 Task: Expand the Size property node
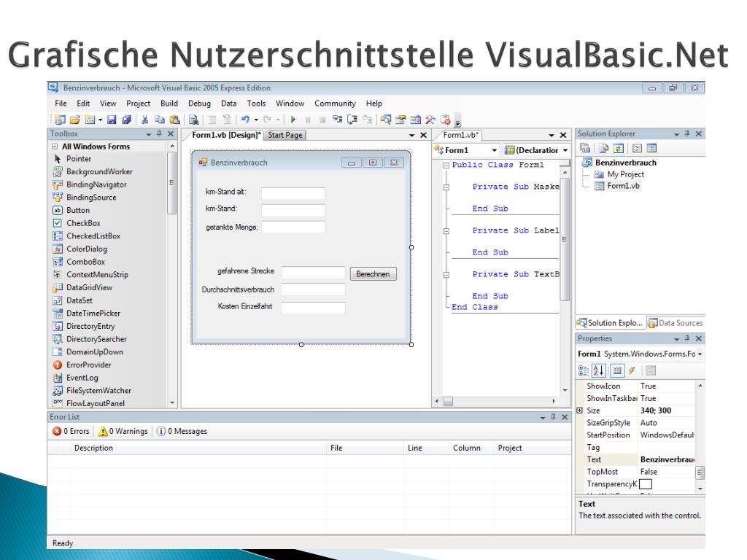point(580,411)
